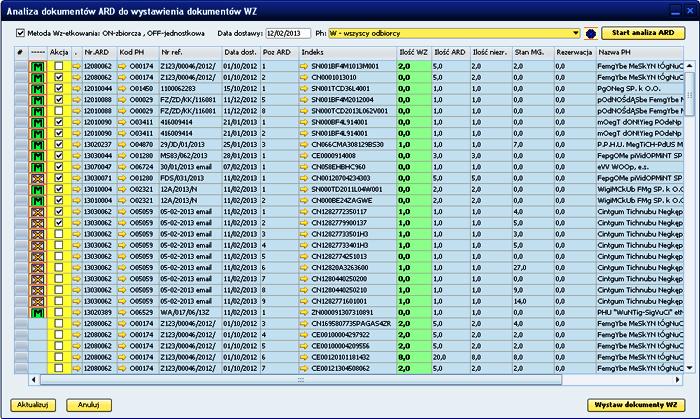Click green M status icon for index CN000BE24ZAGWE

coord(38,201)
